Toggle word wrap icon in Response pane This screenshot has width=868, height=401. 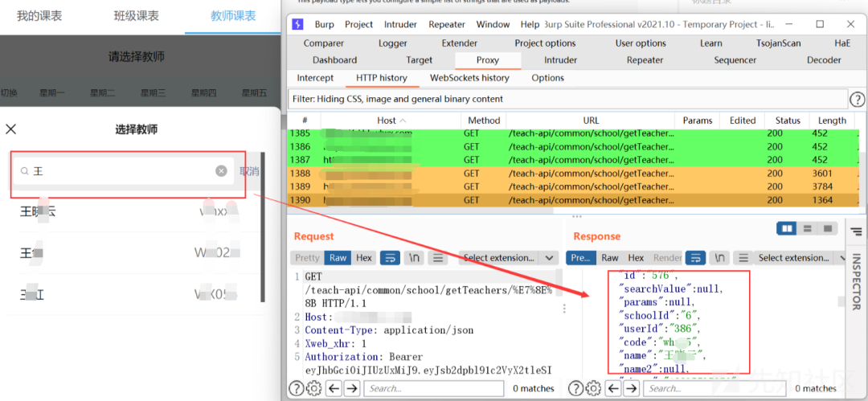tap(695, 257)
